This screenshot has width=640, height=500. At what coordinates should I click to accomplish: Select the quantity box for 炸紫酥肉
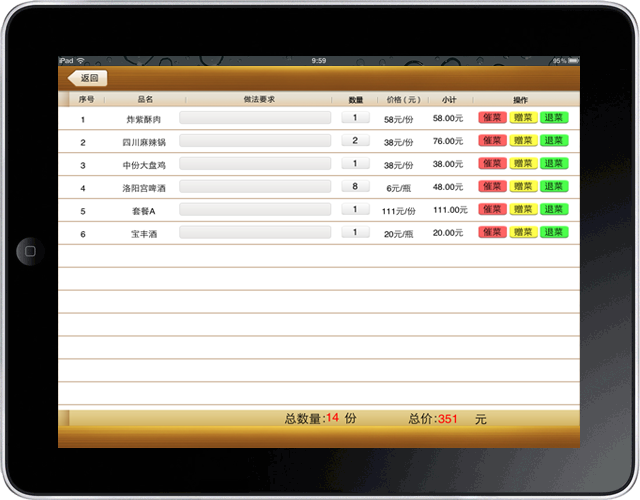tap(355, 118)
